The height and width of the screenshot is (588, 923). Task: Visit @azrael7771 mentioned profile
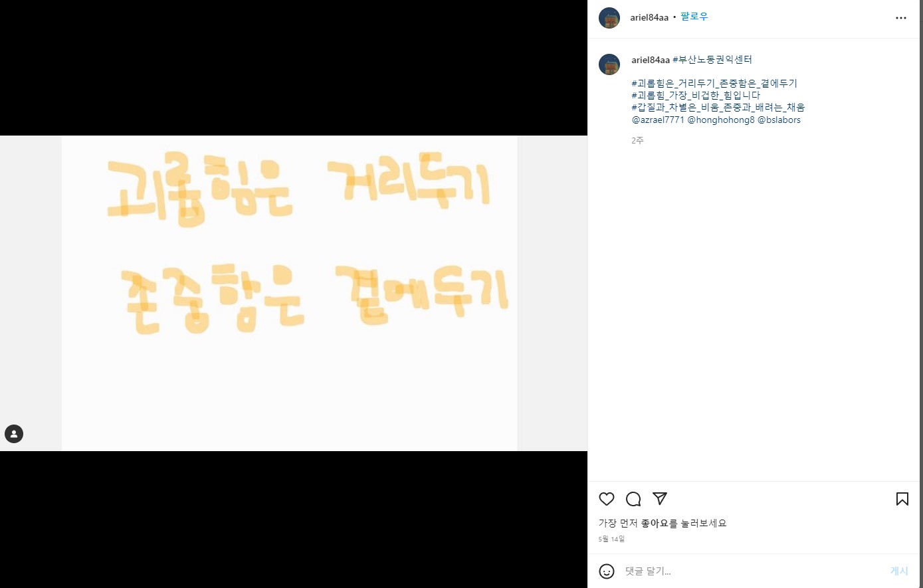(x=658, y=120)
